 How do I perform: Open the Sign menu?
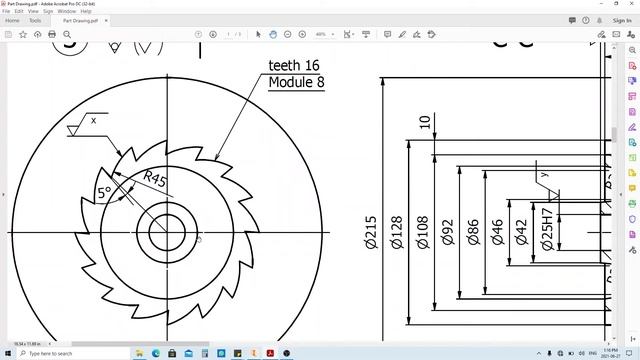(48, 11)
